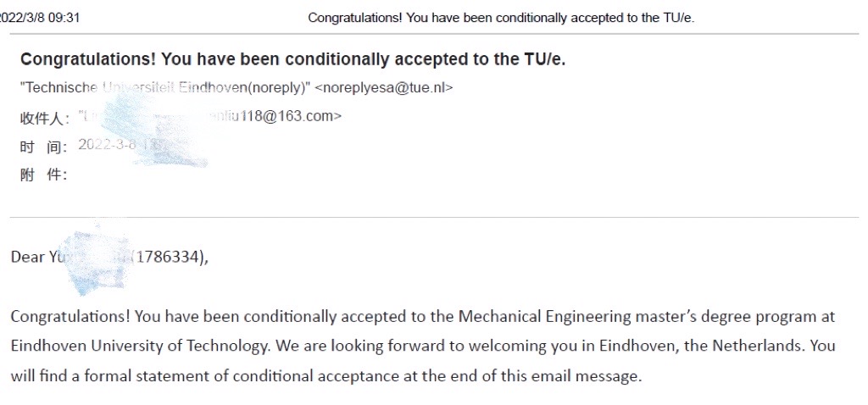Image resolution: width=868 pixels, height=405 pixels.
Task: Click the word Dear in the greeting
Action: click(27, 258)
